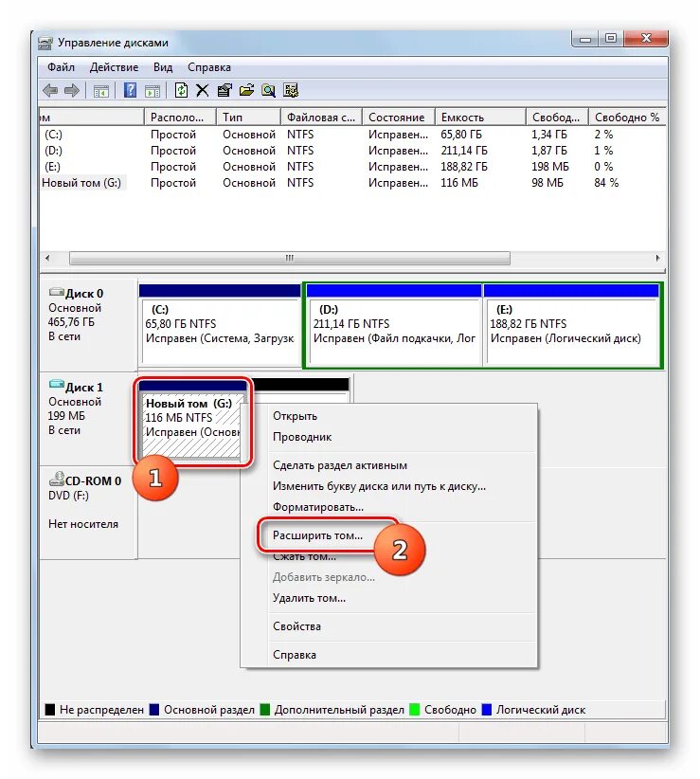
Task: Sort by the Тип column header
Action: (x=248, y=118)
